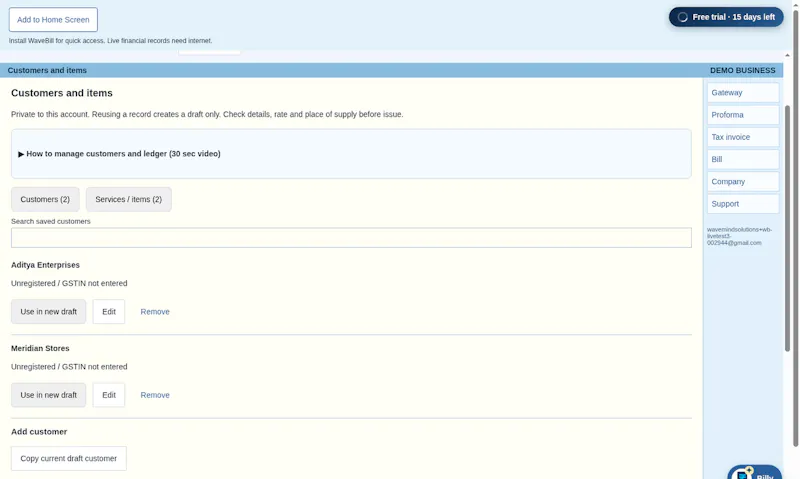Click the spinner icon in Free trial badge
Viewport: 800px width, 479px height.
pos(683,17)
